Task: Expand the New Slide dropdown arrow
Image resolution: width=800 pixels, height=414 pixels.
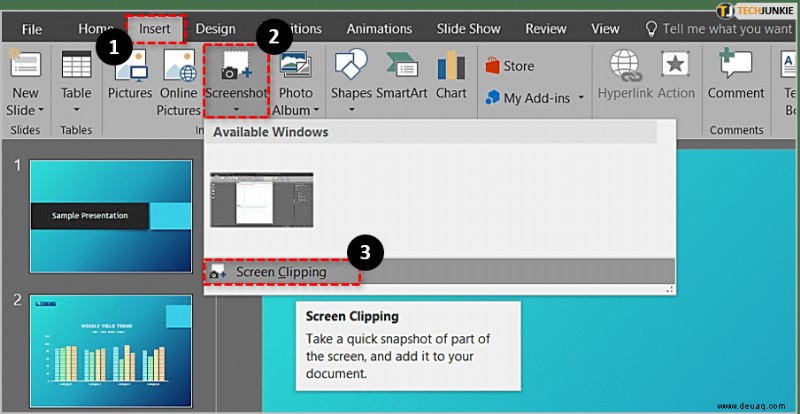Action: 41,110
